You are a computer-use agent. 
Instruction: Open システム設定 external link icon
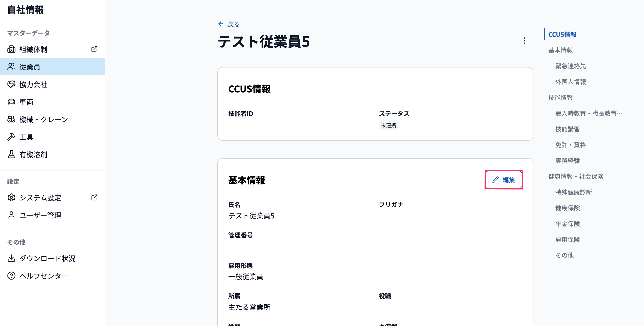point(94,197)
